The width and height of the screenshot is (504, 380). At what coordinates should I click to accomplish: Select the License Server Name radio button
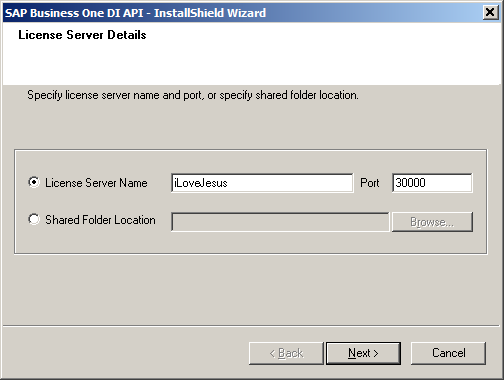tap(34, 182)
